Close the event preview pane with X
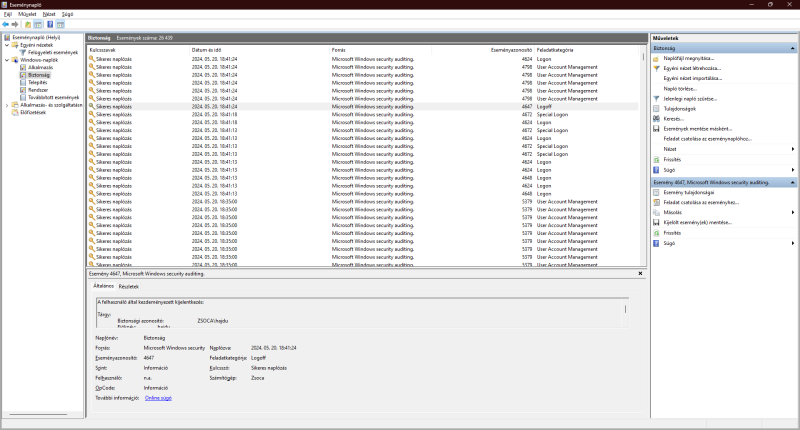 (x=640, y=273)
